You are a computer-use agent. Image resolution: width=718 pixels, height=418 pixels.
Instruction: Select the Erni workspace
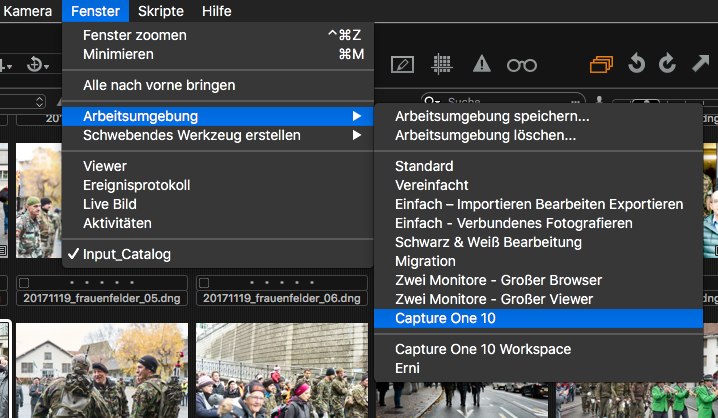(x=538, y=369)
